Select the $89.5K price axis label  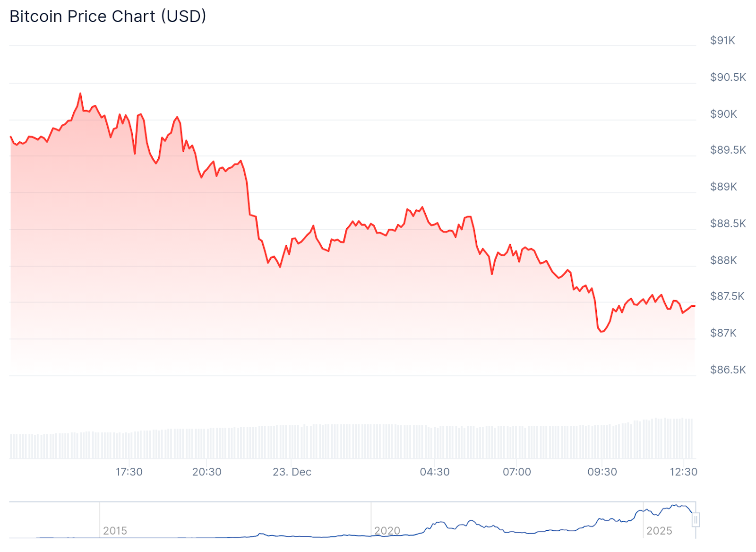click(x=728, y=150)
